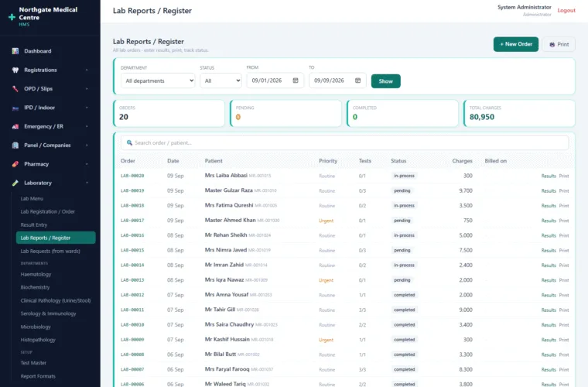Expand the Emergency / ER menu chevron
Viewport: 588px width, 387px height.
pos(87,126)
